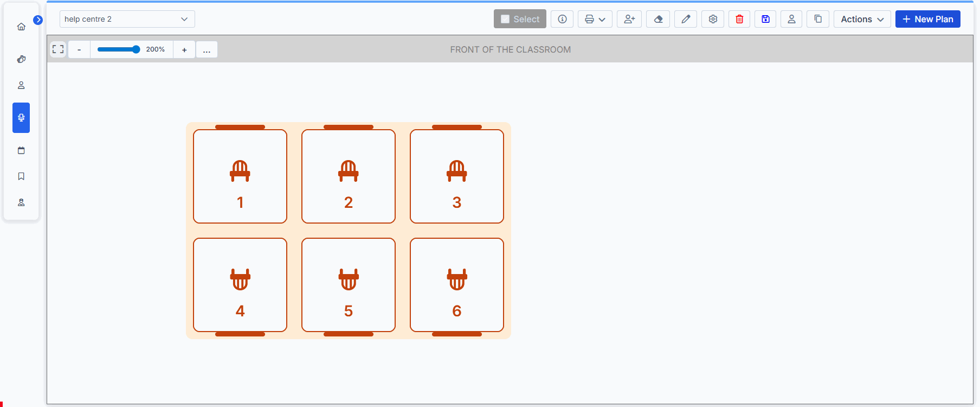The height and width of the screenshot is (407, 980).
Task: Click the red trash delete icon
Action: click(739, 19)
